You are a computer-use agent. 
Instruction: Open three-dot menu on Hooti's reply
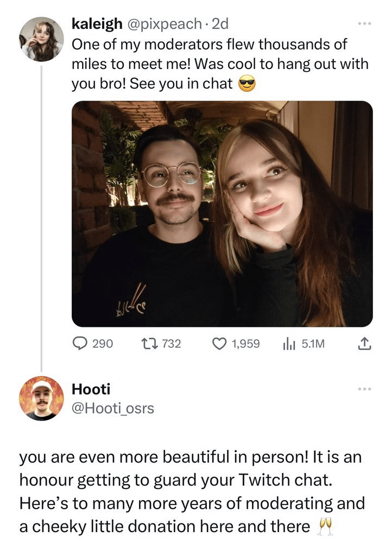tap(364, 389)
